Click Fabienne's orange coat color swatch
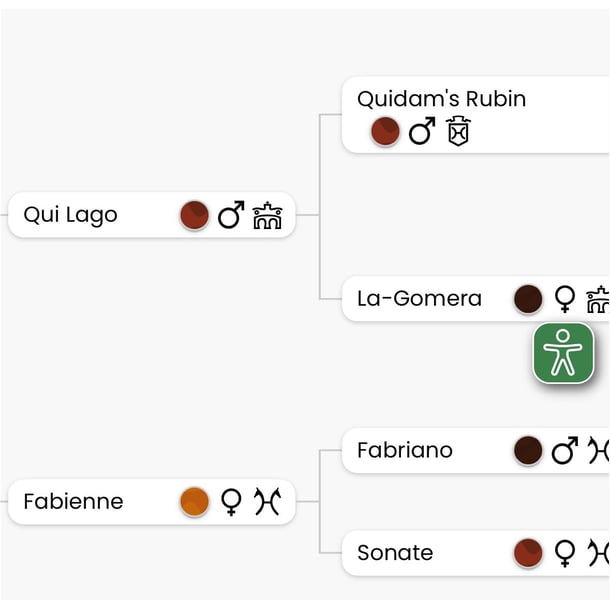The height and width of the screenshot is (600, 610). point(194,502)
